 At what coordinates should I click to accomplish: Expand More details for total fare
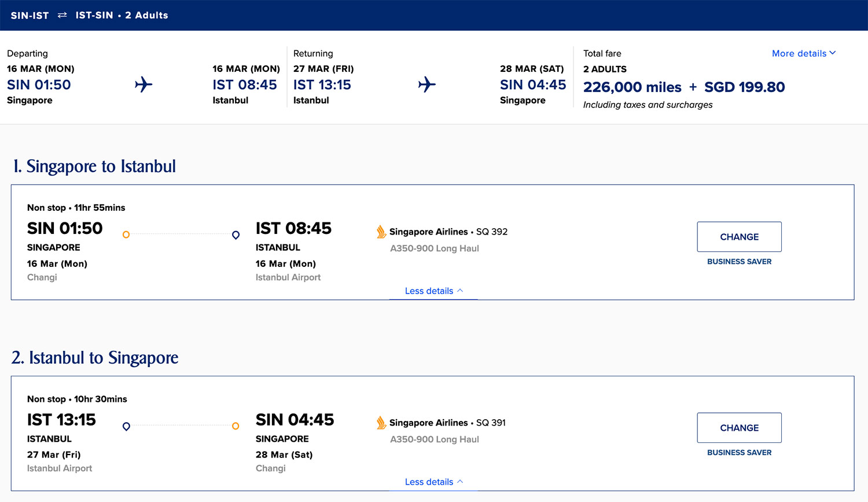pyautogui.click(x=803, y=53)
